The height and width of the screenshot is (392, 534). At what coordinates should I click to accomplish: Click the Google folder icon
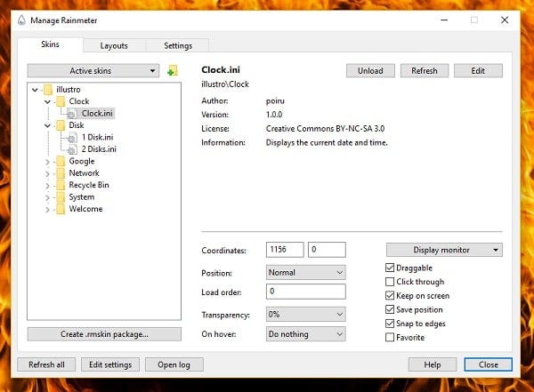(x=61, y=161)
